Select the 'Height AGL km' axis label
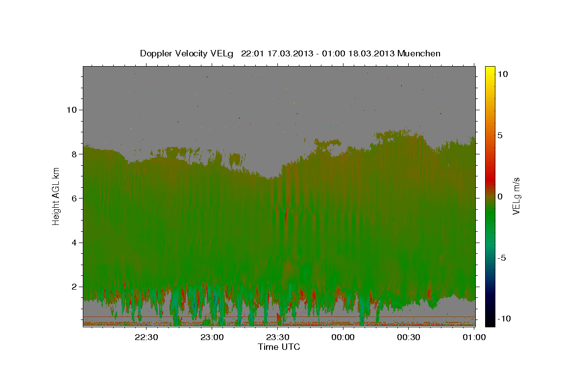The image size is (588, 392). coord(56,196)
